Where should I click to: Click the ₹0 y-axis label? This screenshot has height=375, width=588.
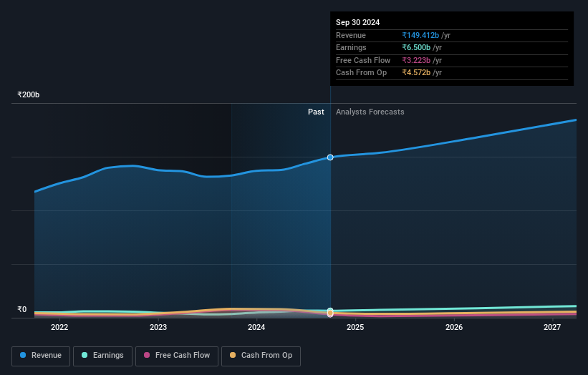pos(22,309)
